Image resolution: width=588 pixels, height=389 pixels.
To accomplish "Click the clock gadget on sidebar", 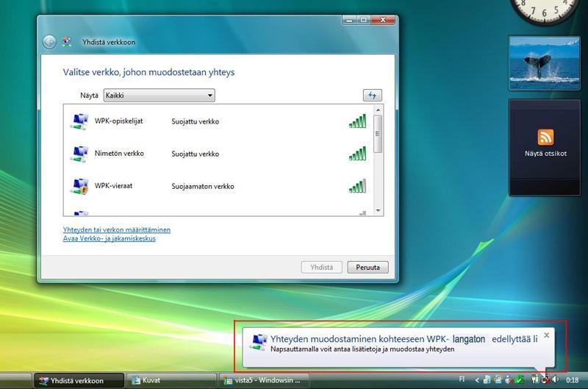I will 545,11.
